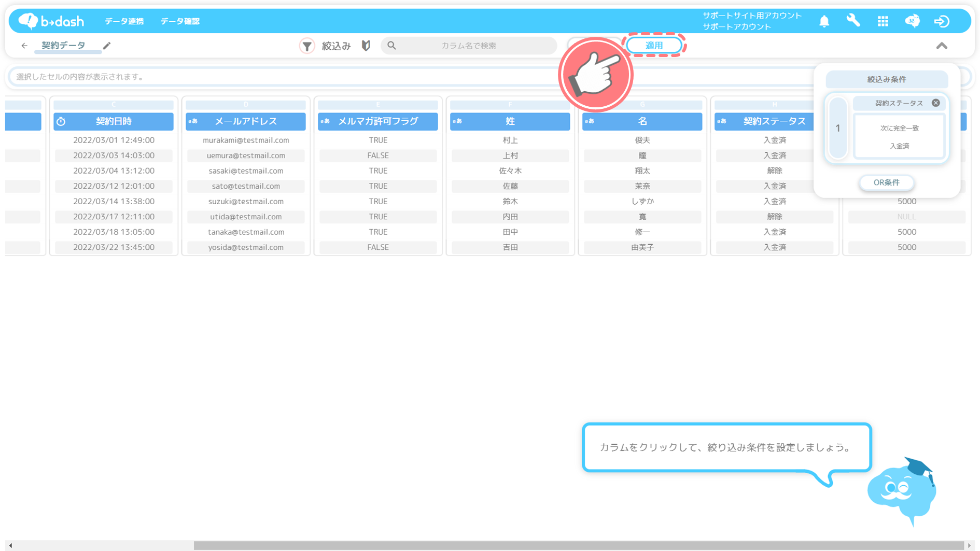This screenshot has height=551, width=980.
Task: Click cell murakami@testmail.com
Action: [x=246, y=140]
